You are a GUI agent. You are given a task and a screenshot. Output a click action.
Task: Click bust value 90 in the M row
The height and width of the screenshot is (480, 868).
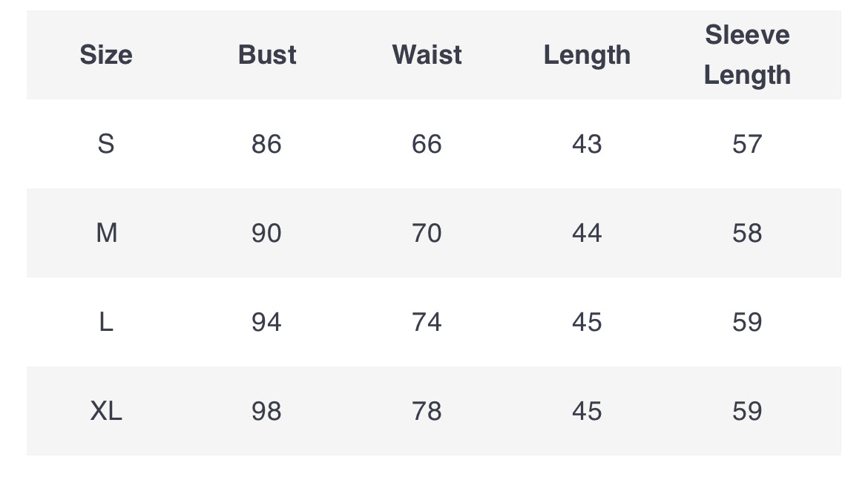click(x=267, y=232)
